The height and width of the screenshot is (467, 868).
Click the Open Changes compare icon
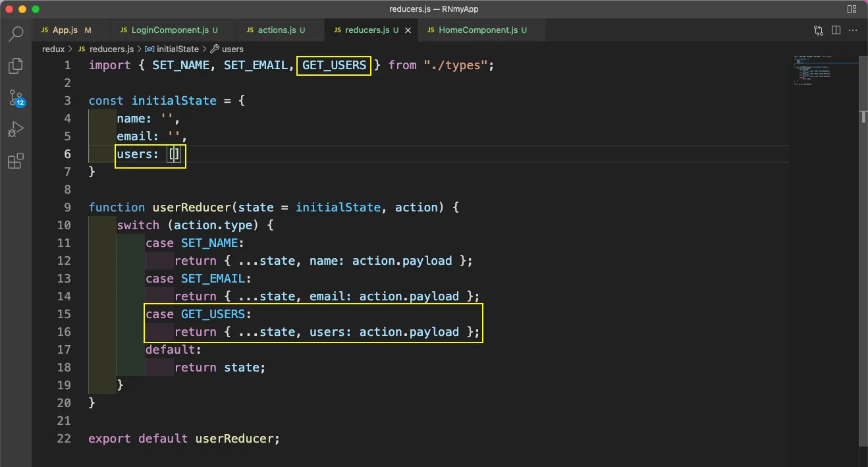point(819,30)
